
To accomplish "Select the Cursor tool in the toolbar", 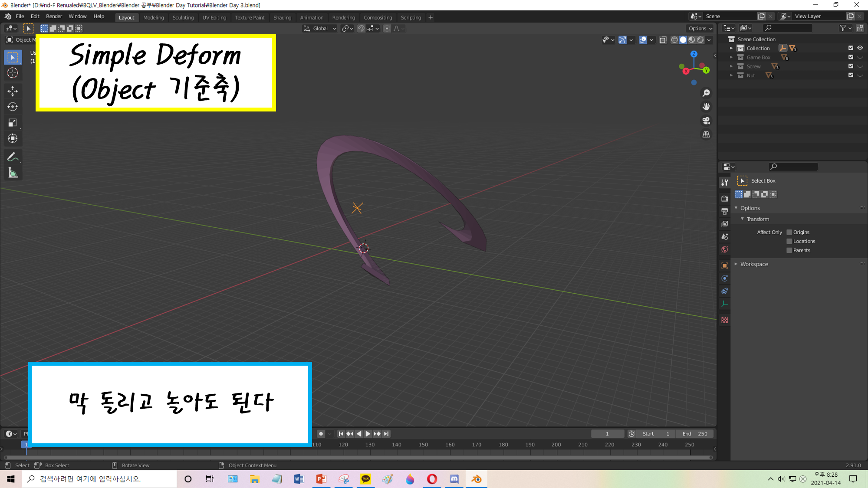I will (x=13, y=73).
